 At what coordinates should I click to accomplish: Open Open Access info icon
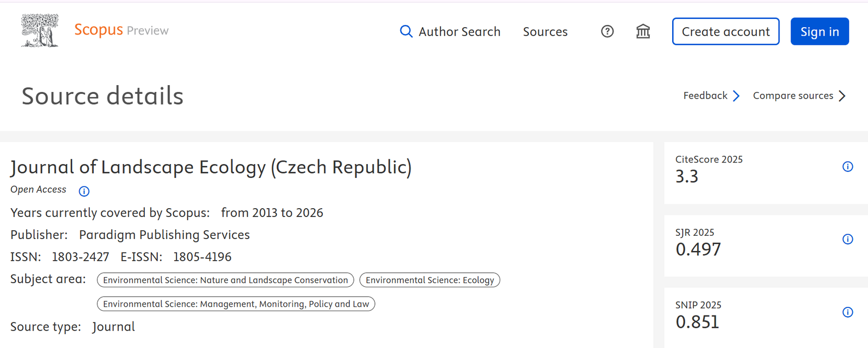[84, 191]
